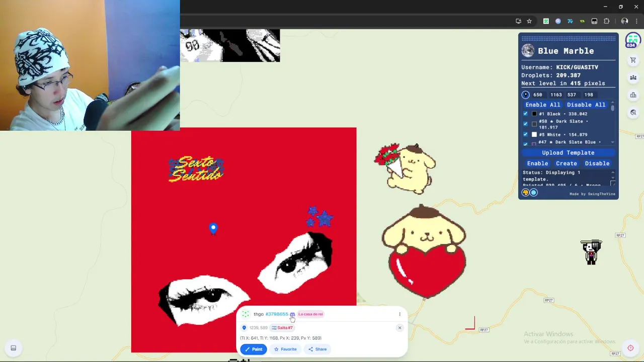Open the alliance group icon
Screen dimensions: 644x362
click(x=633, y=77)
